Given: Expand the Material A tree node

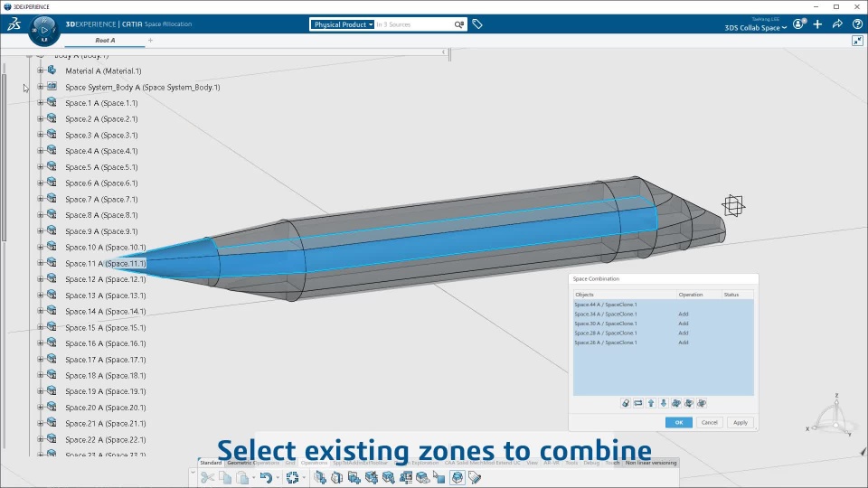Looking at the screenshot, I should (x=40, y=70).
